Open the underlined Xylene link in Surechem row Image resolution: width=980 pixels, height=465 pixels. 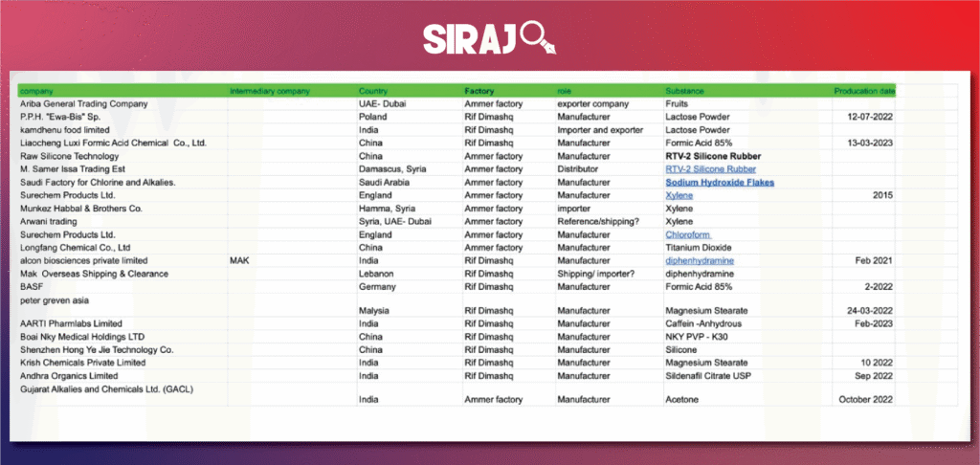[x=679, y=195]
